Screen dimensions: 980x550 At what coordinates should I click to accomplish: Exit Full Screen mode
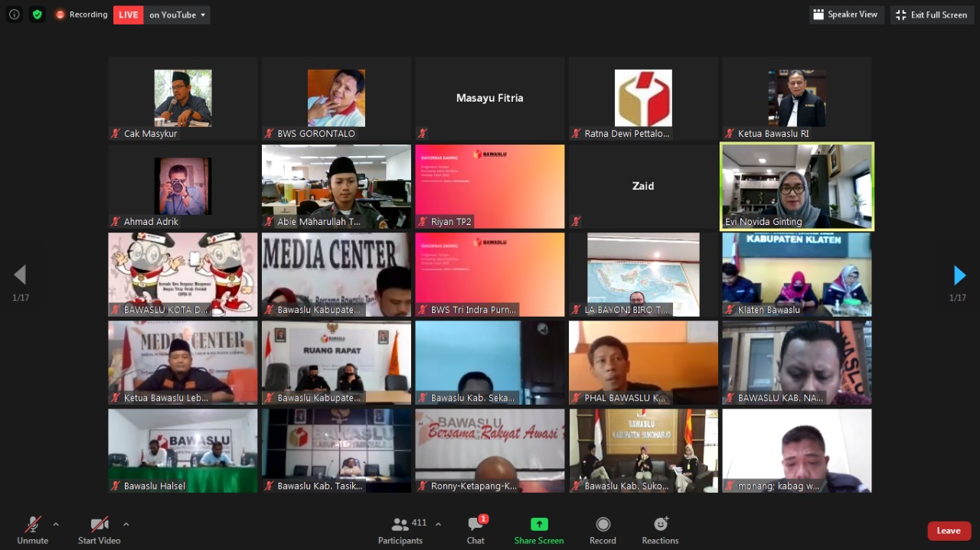click(932, 15)
